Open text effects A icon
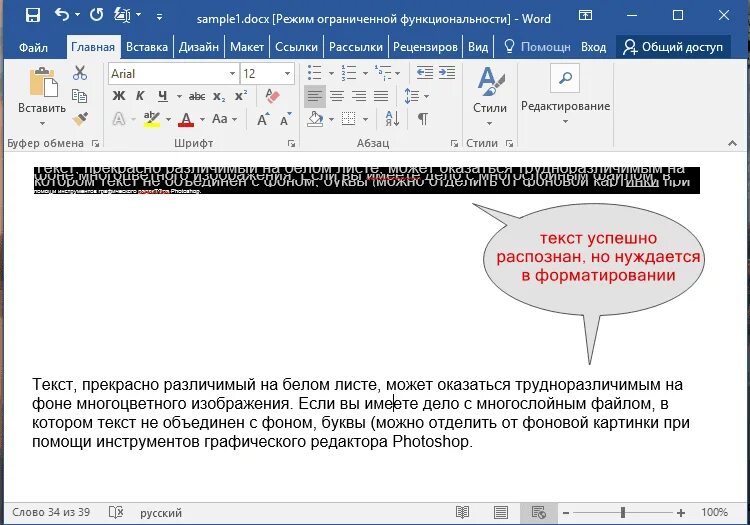This screenshot has height=525, width=750. (119, 119)
